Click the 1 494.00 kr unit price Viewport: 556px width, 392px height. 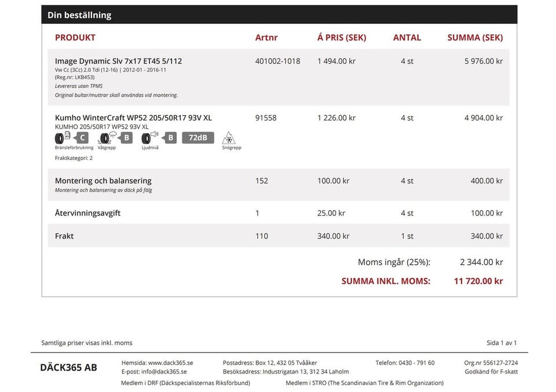tap(336, 61)
